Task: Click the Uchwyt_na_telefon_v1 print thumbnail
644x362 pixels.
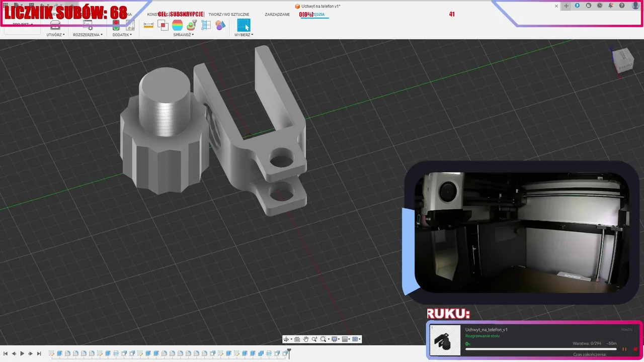Action: point(445,340)
